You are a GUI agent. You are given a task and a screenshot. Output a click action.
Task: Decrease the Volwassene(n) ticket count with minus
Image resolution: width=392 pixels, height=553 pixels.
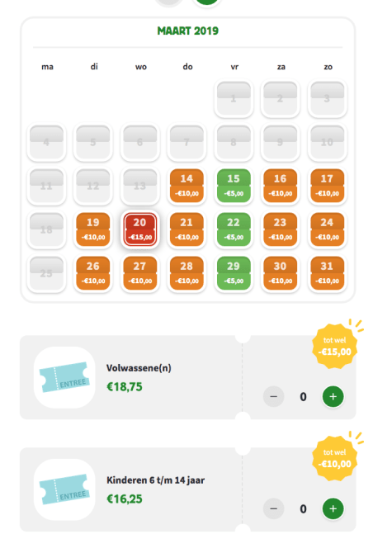point(273,396)
